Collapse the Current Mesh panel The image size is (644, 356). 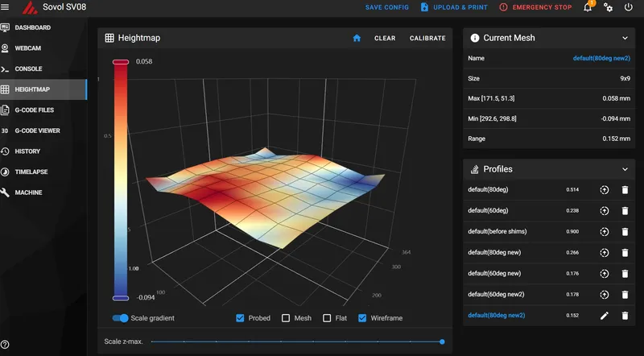pos(625,38)
